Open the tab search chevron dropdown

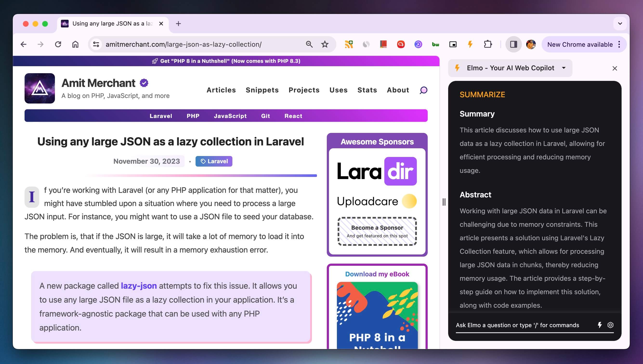click(x=620, y=24)
